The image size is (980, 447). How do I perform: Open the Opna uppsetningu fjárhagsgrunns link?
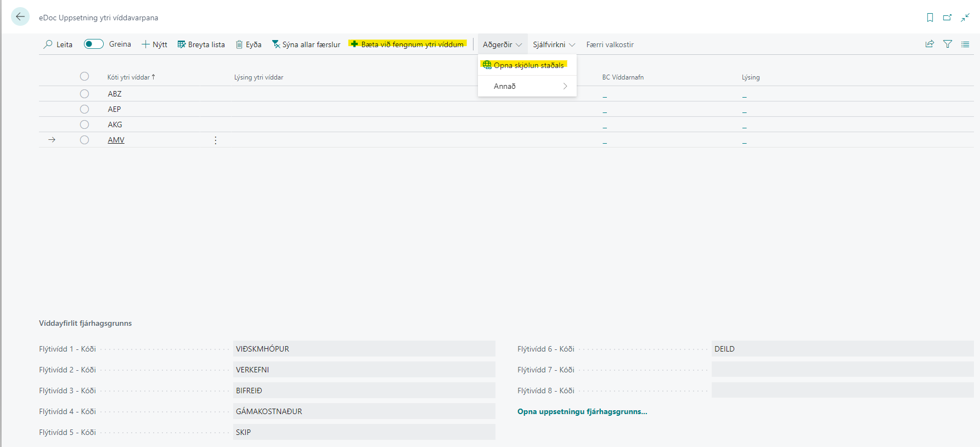point(582,411)
